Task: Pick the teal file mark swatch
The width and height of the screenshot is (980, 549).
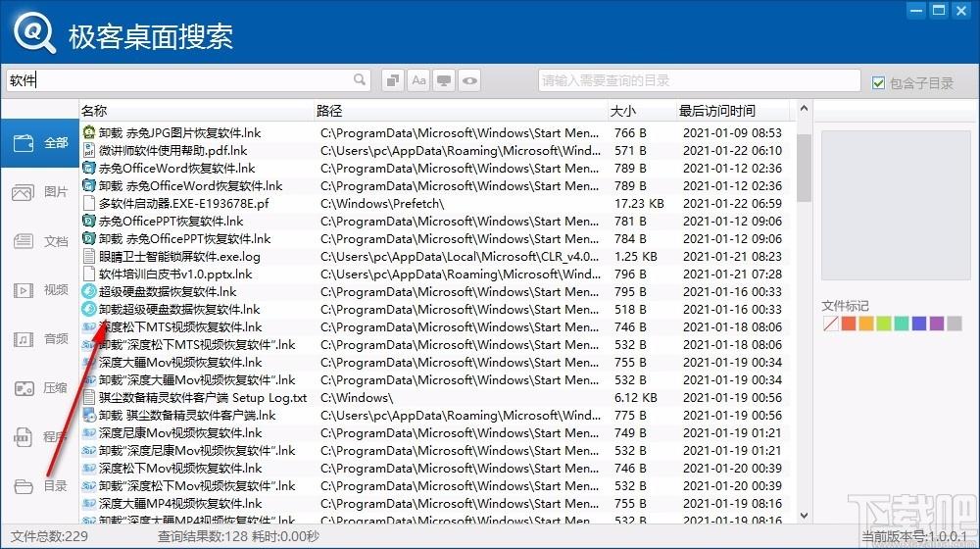Action: coord(902,324)
